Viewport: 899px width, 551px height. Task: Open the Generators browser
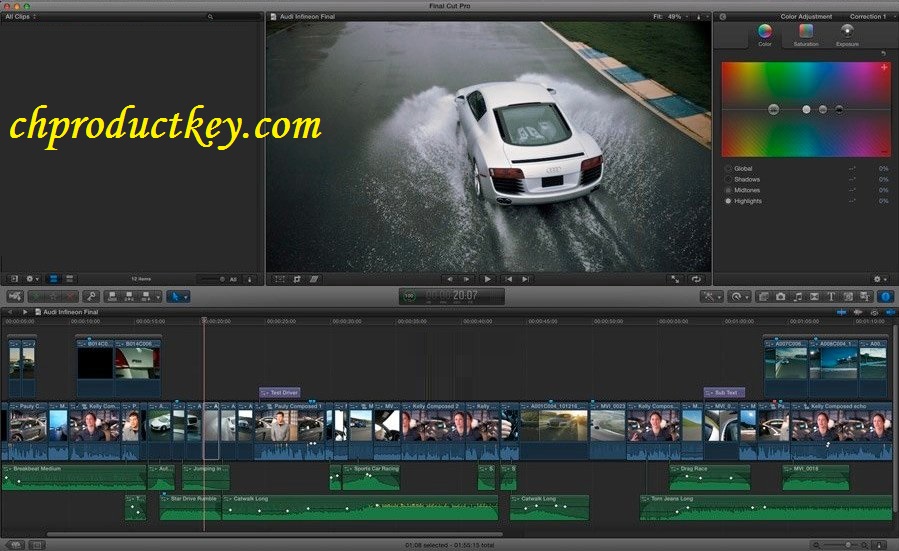(848, 296)
